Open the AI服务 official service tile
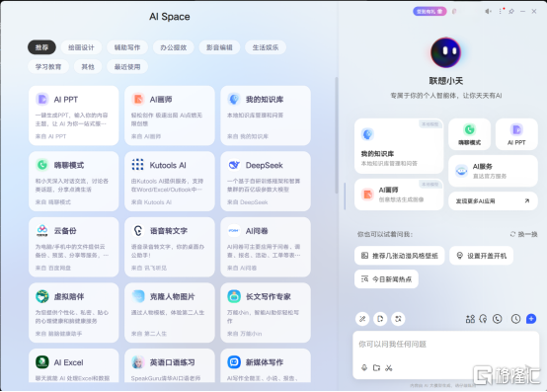The image size is (547, 392). coord(493,171)
